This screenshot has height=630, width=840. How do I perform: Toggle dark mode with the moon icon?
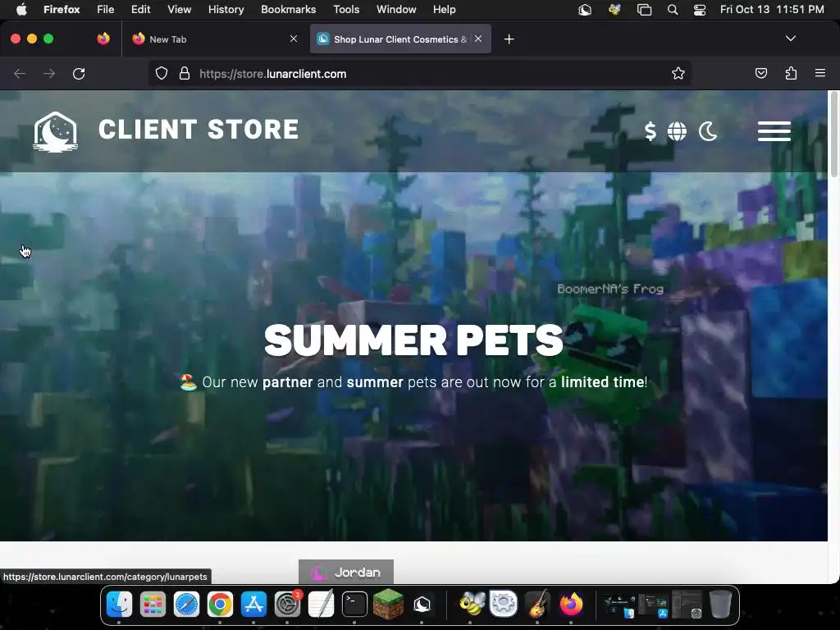[708, 131]
